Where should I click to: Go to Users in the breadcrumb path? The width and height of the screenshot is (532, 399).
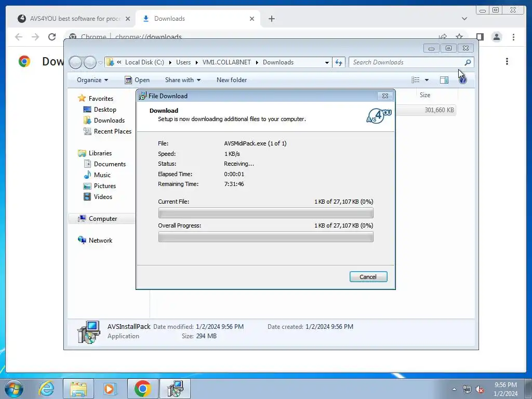(x=183, y=62)
